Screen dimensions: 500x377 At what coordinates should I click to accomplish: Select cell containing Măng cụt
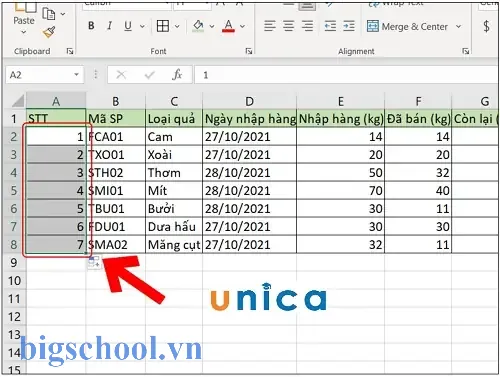[x=174, y=245]
